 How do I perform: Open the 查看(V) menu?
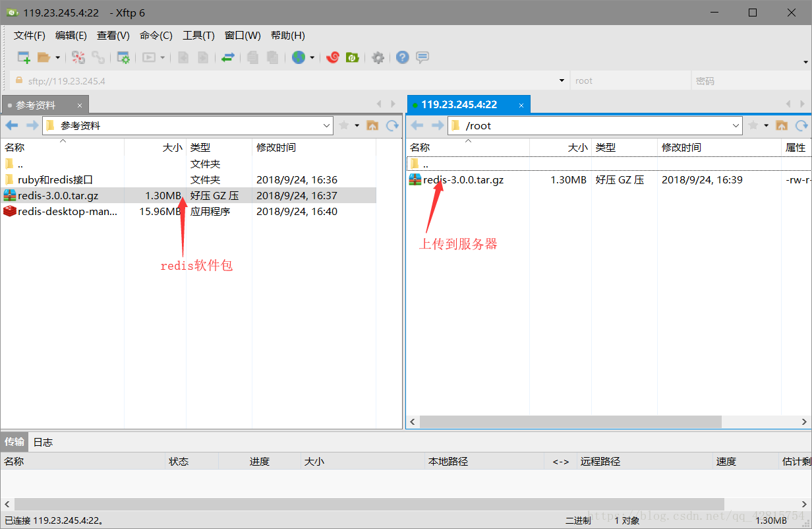[x=113, y=36]
